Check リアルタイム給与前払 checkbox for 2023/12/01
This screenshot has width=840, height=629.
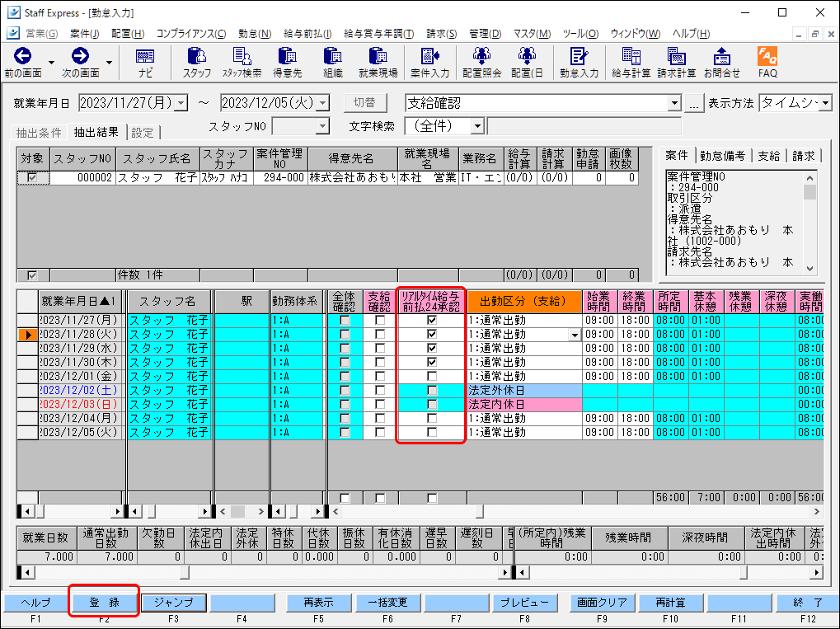pos(432,376)
